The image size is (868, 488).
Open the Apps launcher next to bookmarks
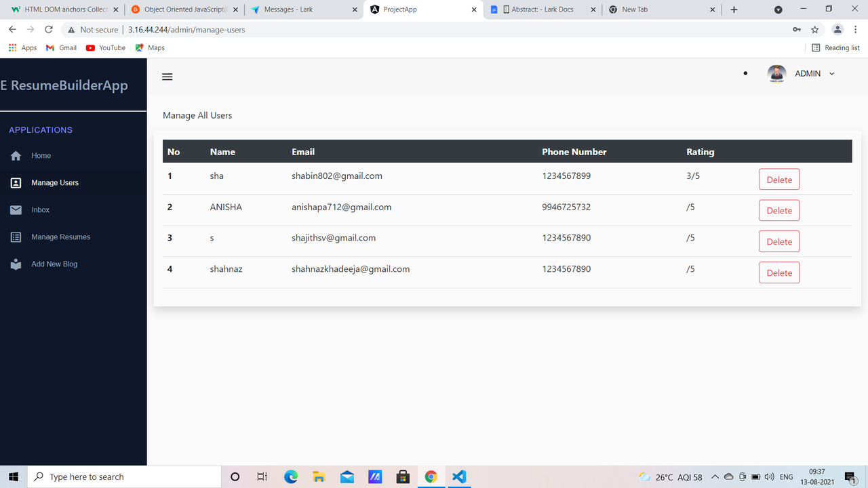(x=12, y=47)
